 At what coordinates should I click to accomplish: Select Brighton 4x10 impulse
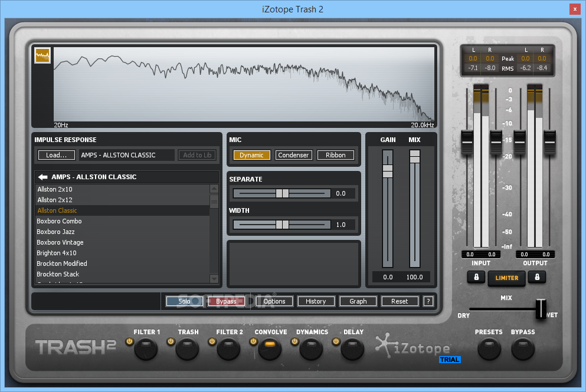click(122, 253)
